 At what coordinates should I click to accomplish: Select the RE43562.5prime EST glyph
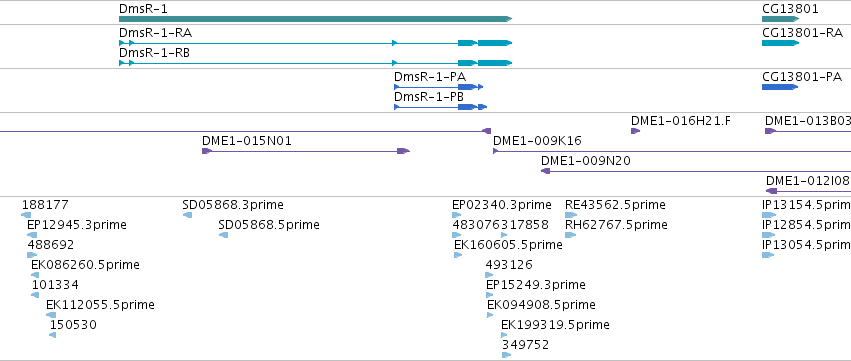coord(571,215)
